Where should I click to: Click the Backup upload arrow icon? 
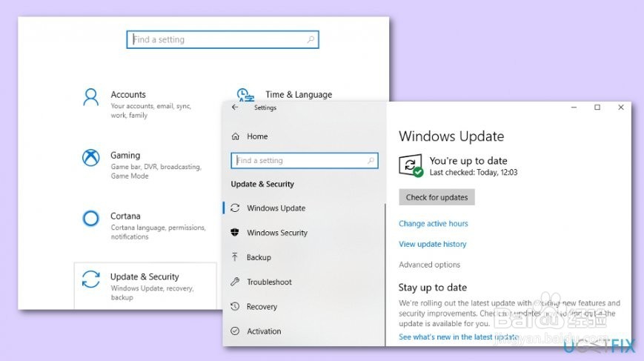[x=235, y=257]
